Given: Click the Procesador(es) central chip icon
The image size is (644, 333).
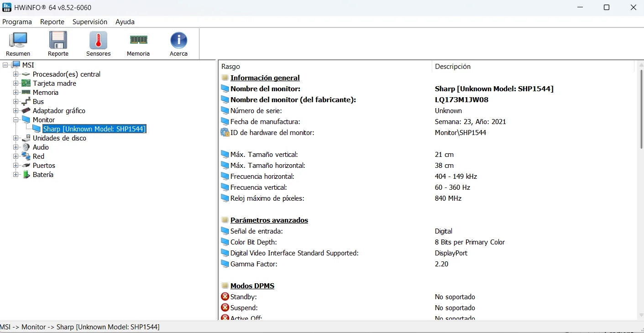Looking at the screenshot, I should [x=26, y=74].
